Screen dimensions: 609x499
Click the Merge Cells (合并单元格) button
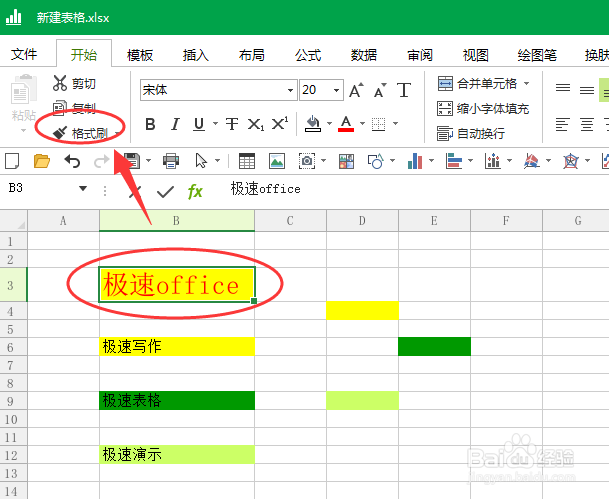(x=477, y=83)
